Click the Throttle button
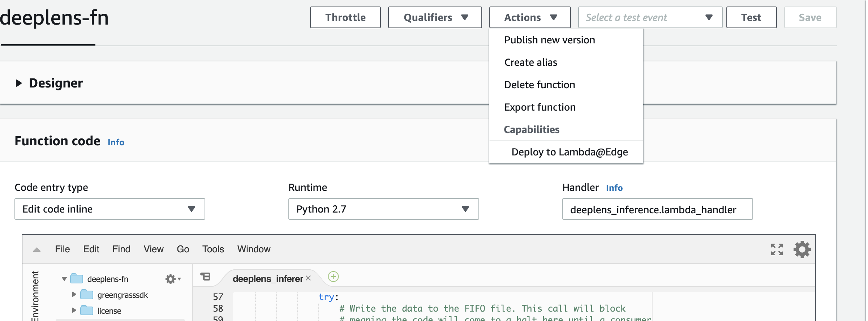The width and height of the screenshot is (868, 321). [x=345, y=17]
